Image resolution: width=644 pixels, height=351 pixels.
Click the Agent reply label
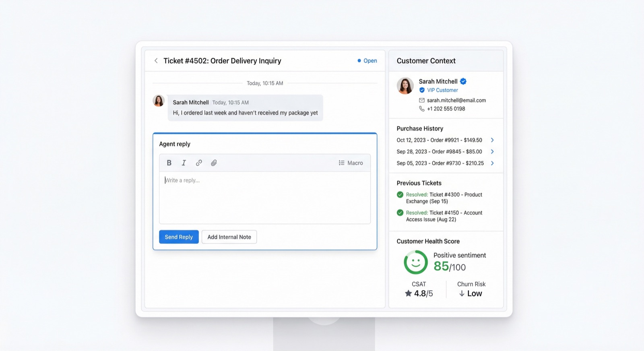pos(175,144)
